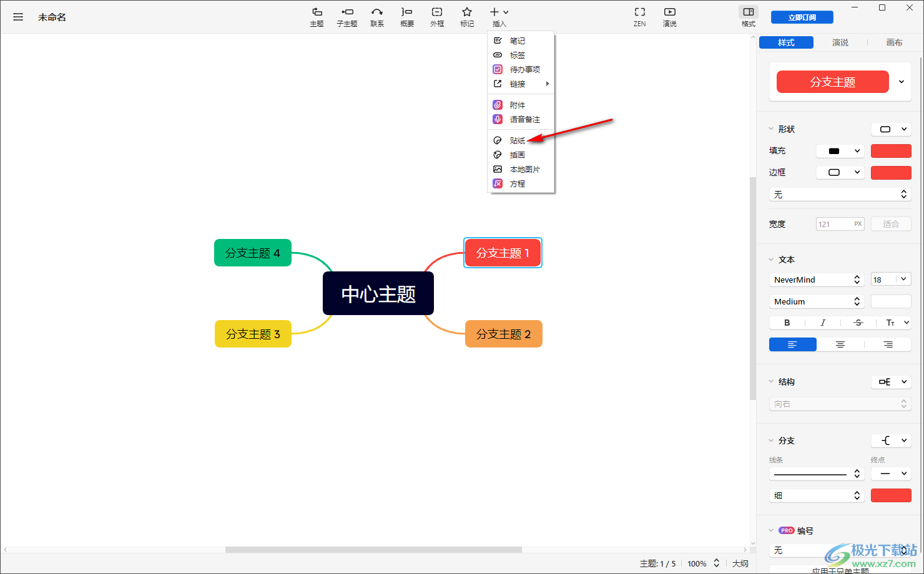The width and height of the screenshot is (924, 574).
Task: Open the 填充 fill style dropdown
Action: click(x=840, y=151)
